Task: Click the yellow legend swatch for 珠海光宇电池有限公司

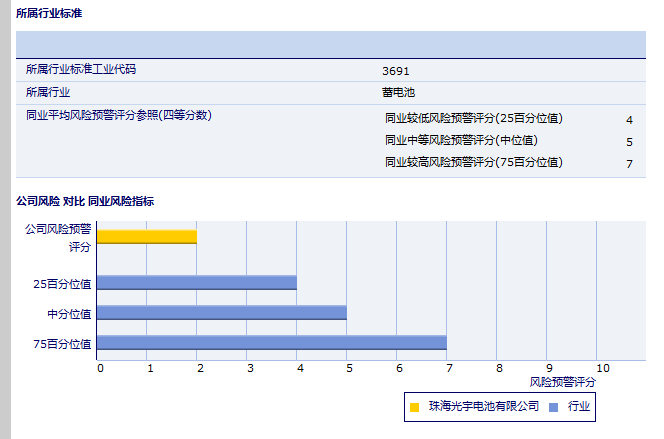Action: click(414, 407)
